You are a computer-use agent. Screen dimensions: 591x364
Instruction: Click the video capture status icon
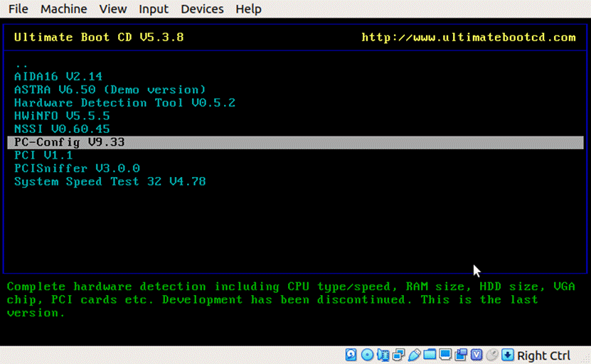pos(461,355)
